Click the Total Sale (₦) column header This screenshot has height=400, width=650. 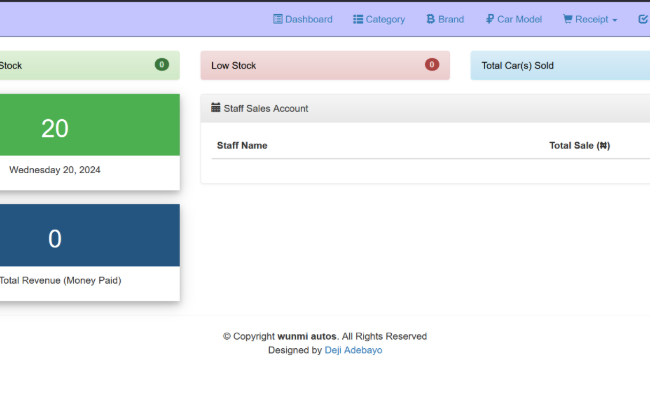579,145
